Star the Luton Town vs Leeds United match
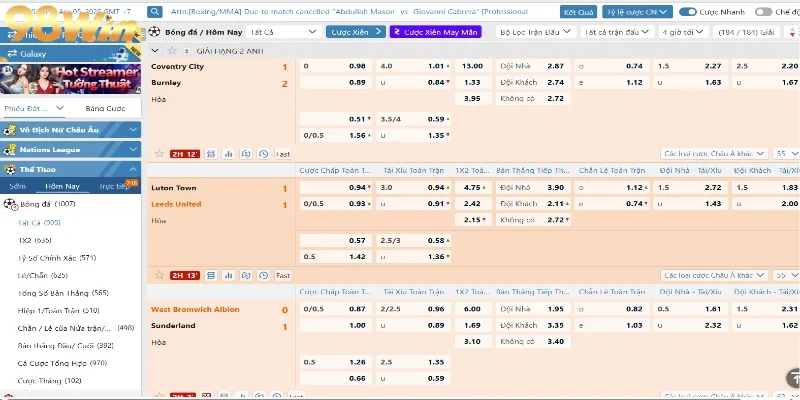This screenshot has height=400, width=800. point(159,275)
